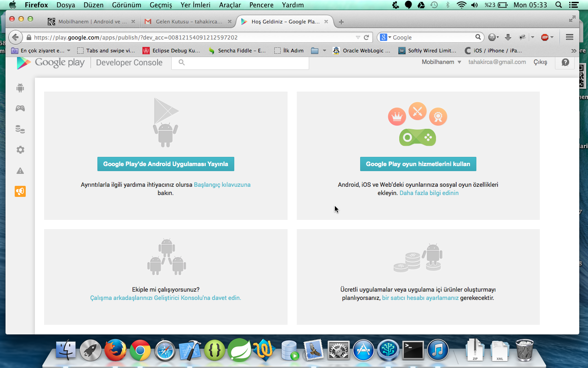Open Safari compass icon in Dock
Image resolution: width=588 pixels, height=368 pixels.
(165, 351)
